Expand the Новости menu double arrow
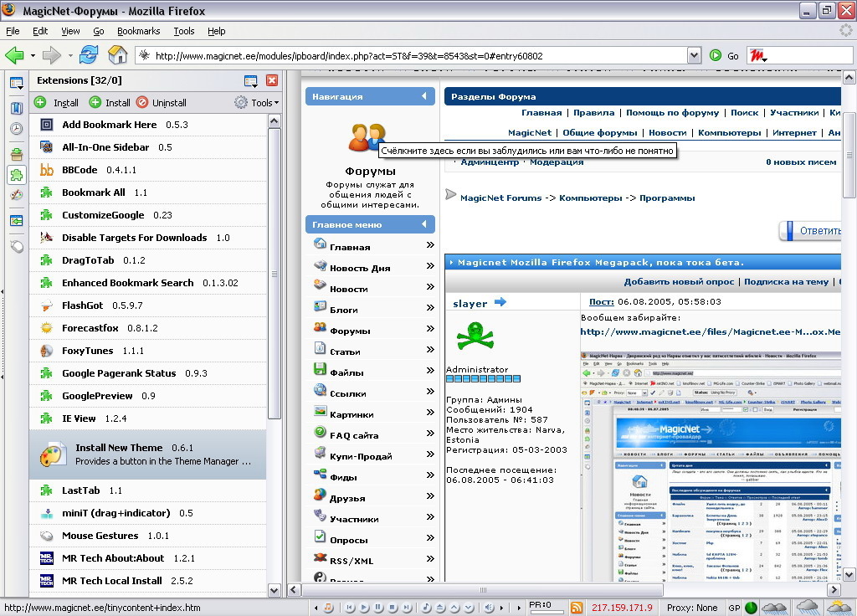Screen dimensions: 857x616 pyautogui.click(x=430, y=287)
